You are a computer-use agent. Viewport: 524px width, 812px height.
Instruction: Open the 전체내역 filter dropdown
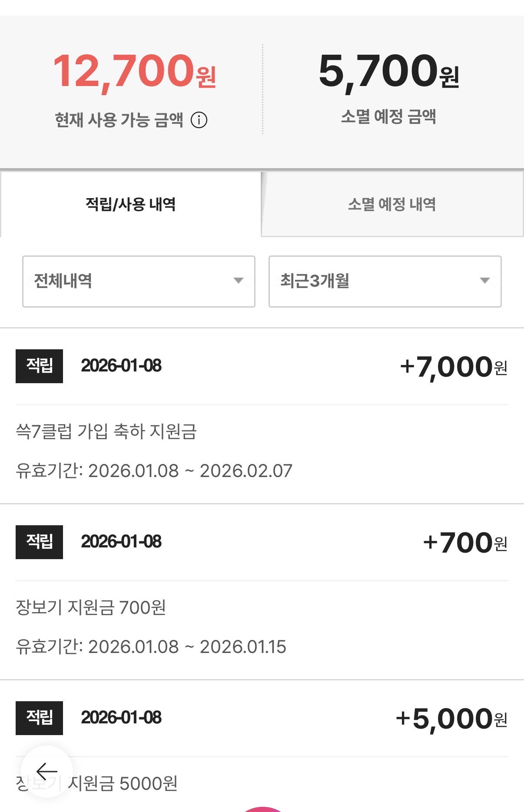point(138,281)
